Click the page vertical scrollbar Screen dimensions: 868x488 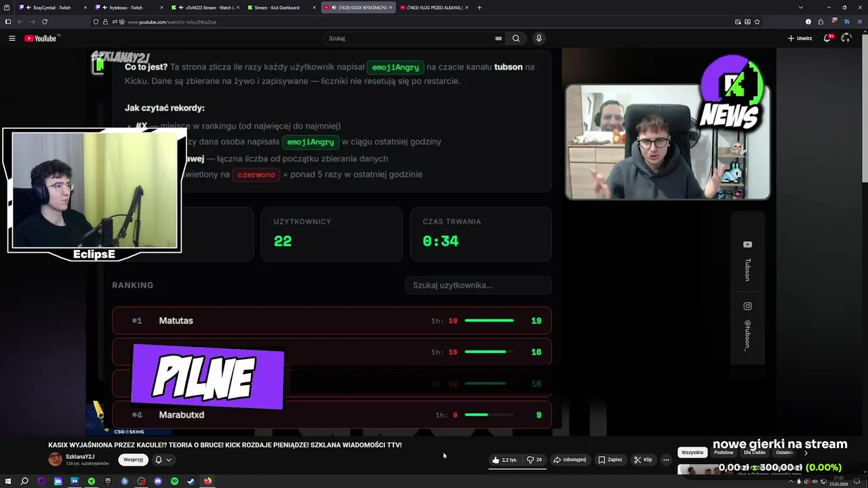pyautogui.click(x=865, y=108)
